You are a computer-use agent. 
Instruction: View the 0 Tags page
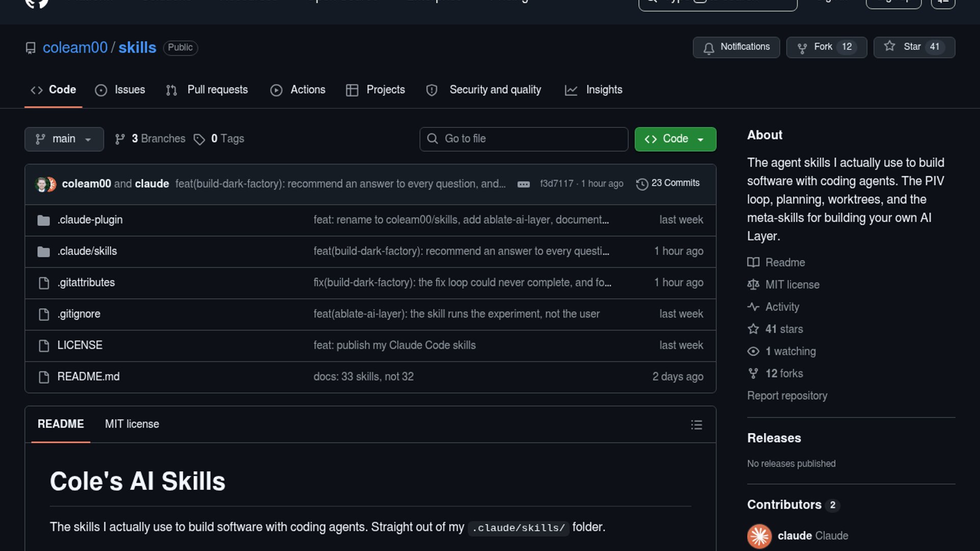pos(219,139)
